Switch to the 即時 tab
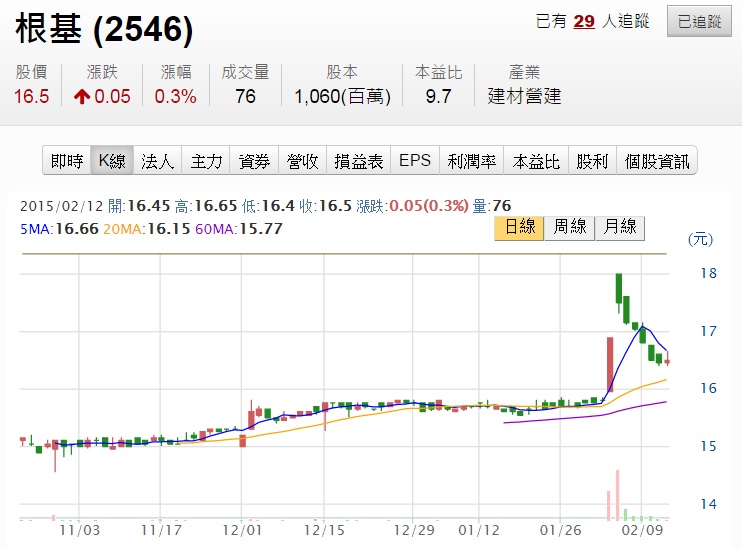Screen dimensions: 742x549 click(x=67, y=161)
